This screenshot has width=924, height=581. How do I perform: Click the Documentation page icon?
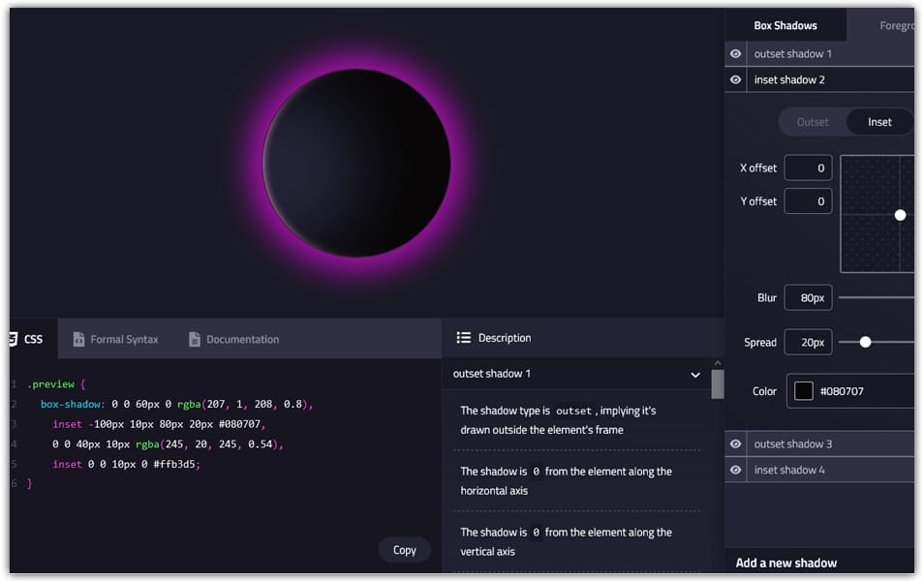[x=195, y=339]
